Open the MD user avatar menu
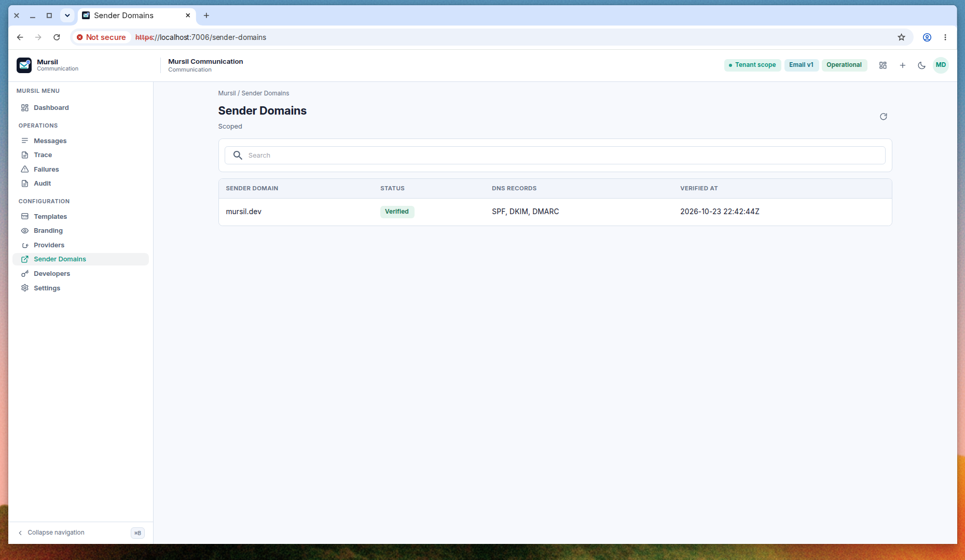Screen dimensions: 965x560 click(941, 65)
